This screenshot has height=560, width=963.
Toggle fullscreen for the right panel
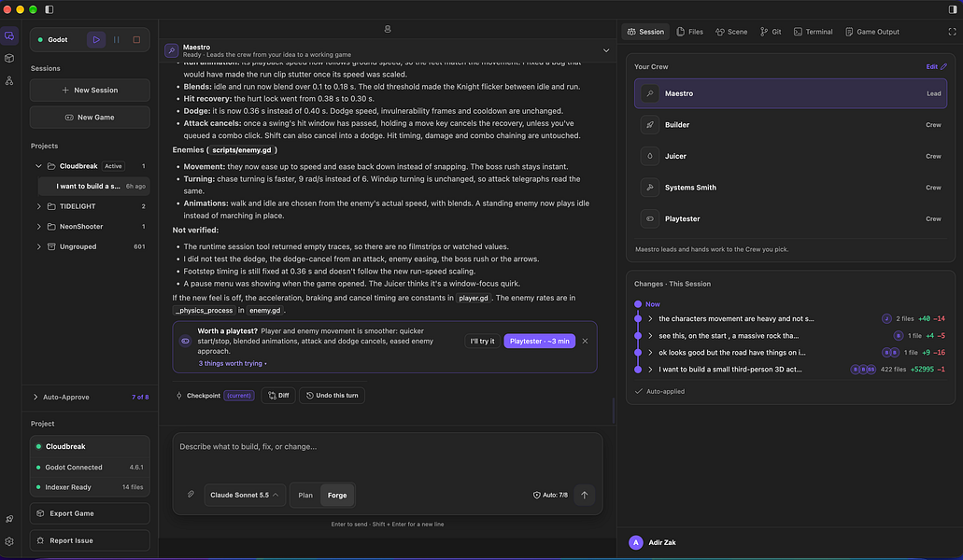952,32
